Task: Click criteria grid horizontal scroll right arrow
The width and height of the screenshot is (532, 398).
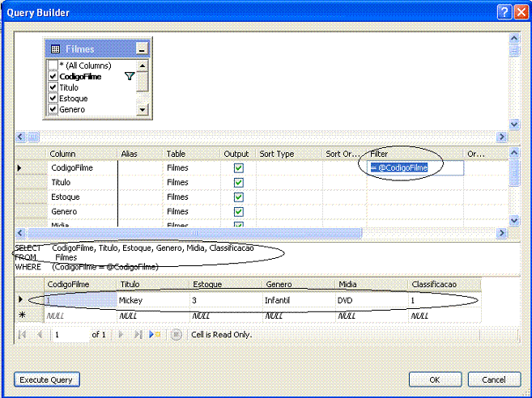Action: coord(501,233)
